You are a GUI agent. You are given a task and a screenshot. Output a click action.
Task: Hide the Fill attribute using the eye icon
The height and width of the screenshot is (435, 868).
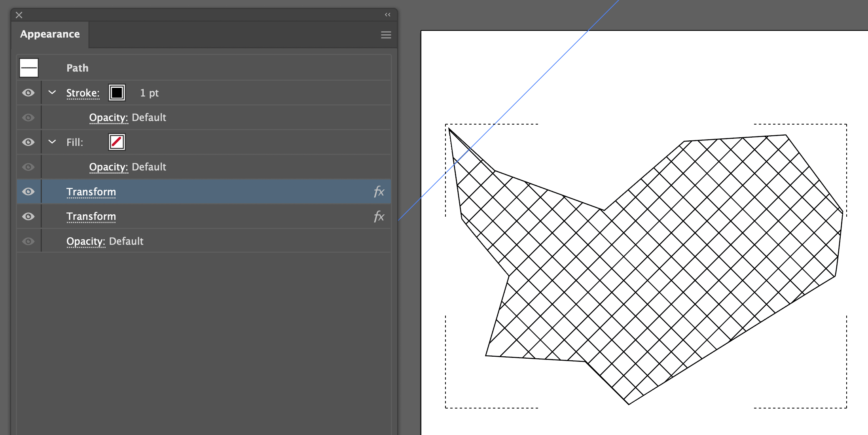(x=28, y=142)
